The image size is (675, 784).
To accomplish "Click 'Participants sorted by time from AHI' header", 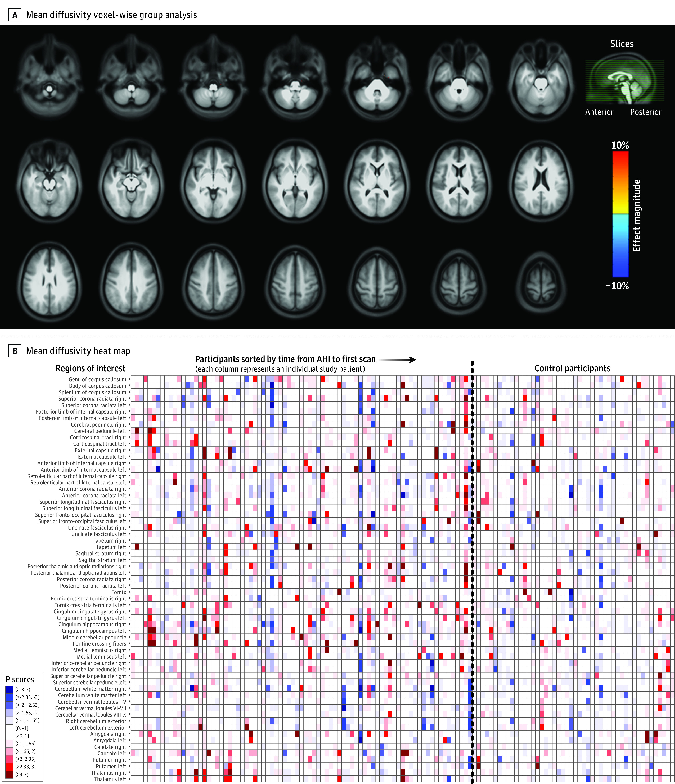I will tap(285, 359).
